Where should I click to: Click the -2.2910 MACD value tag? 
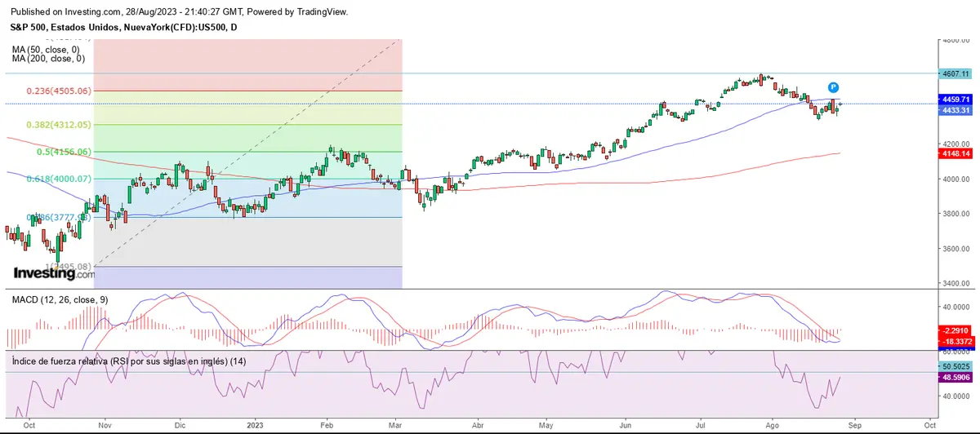tap(955, 330)
